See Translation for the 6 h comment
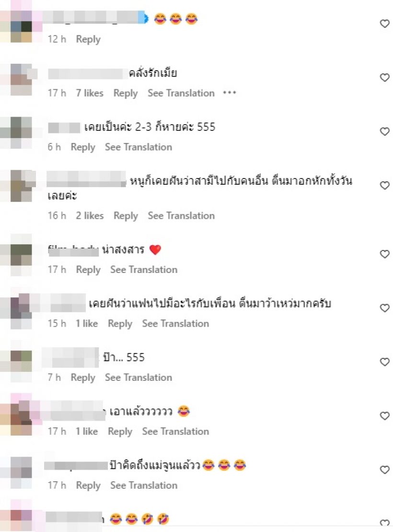Image resolution: width=393 pixels, height=532 pixels. pyautogui.click(x=139, y=147)
